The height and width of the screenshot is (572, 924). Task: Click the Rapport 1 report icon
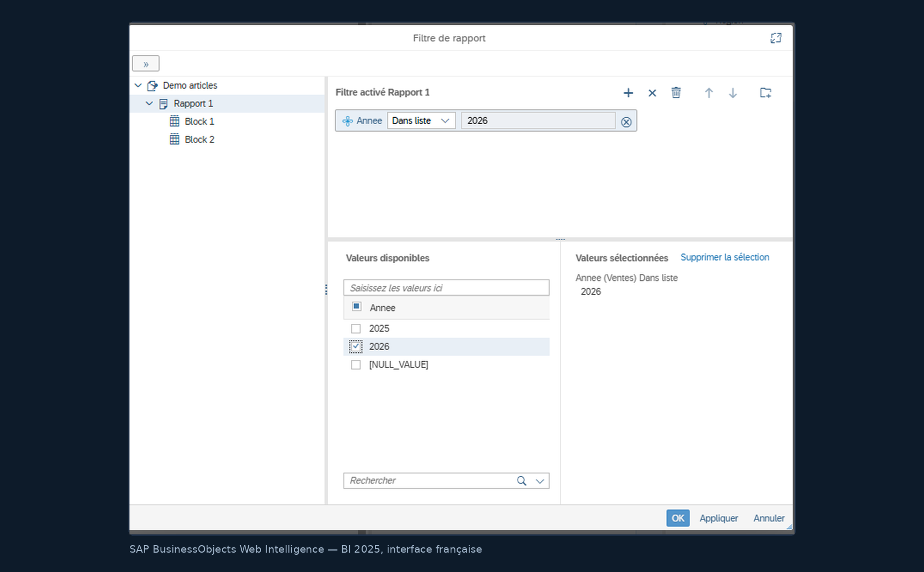click(164, 104)
